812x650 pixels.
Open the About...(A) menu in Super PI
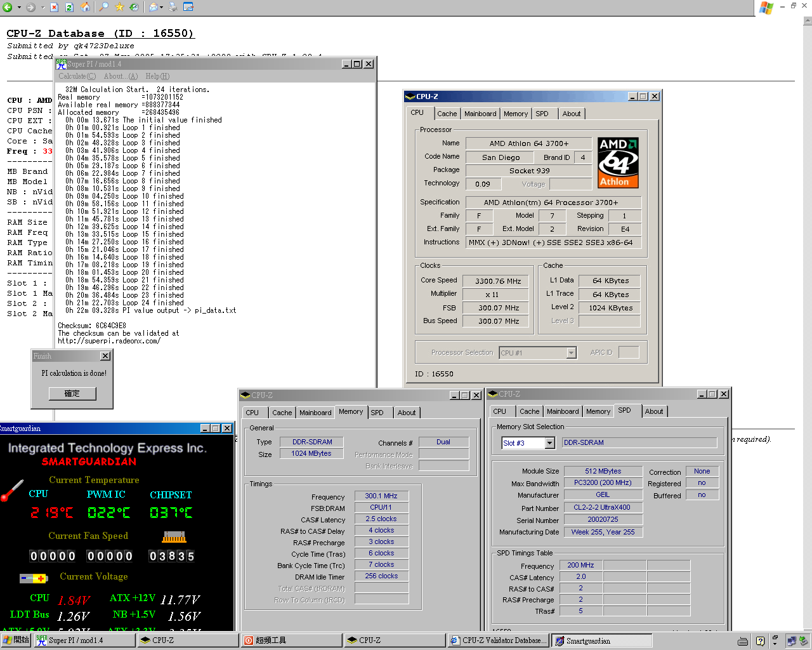click(121, 76)
